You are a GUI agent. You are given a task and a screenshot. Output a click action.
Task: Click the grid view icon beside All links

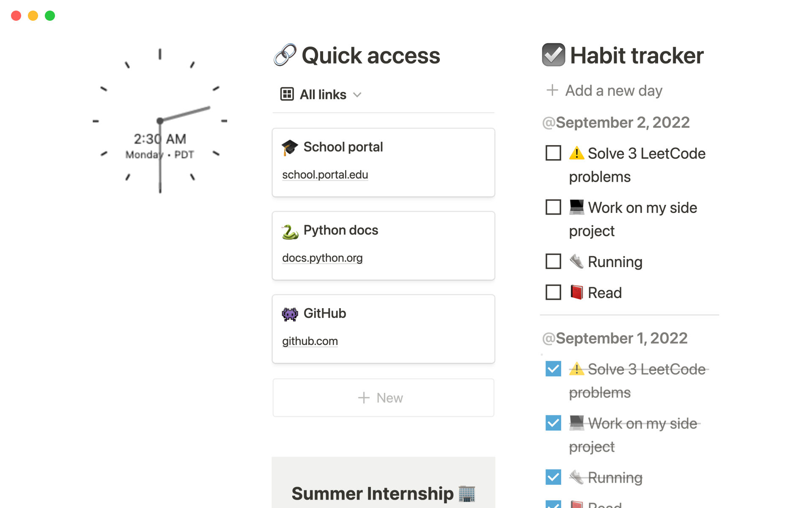[287, 94]
